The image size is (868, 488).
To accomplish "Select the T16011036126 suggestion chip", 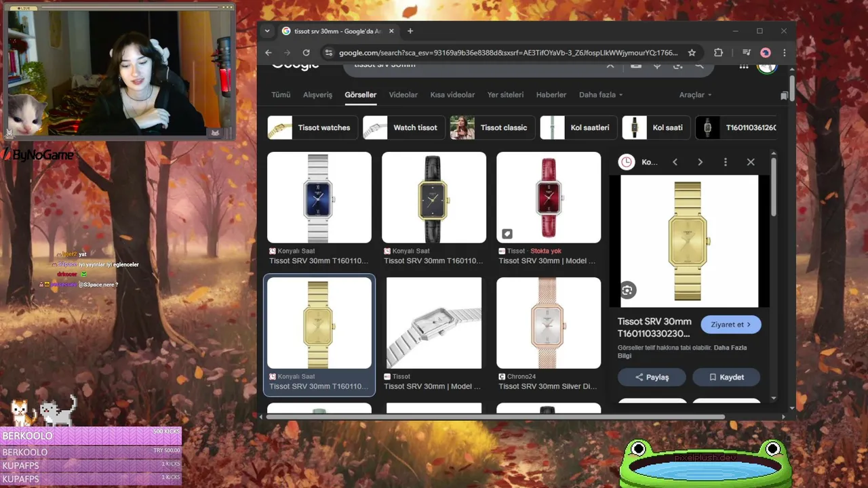I will (736, 127).
